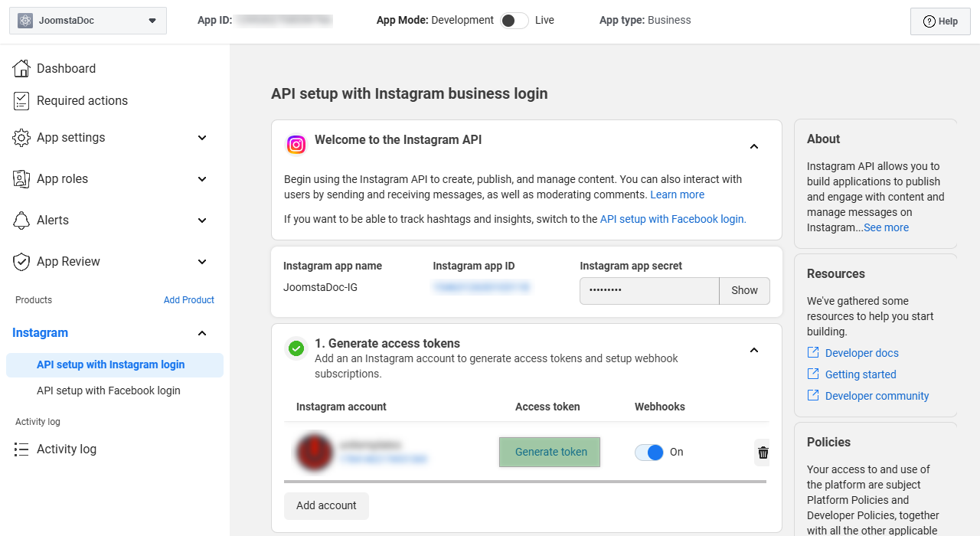980x536 pixels.
Task: Click the Alerts bell icon
Action: (21, 221)
